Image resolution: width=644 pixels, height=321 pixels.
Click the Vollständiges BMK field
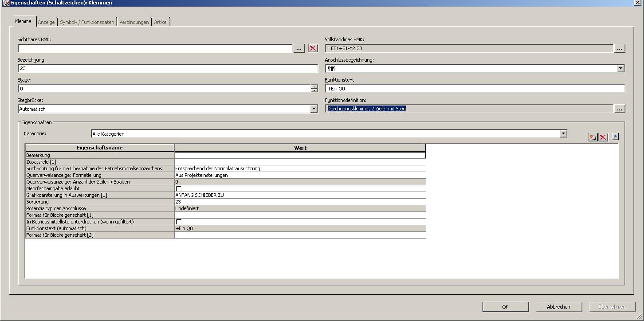click(469, 48)
